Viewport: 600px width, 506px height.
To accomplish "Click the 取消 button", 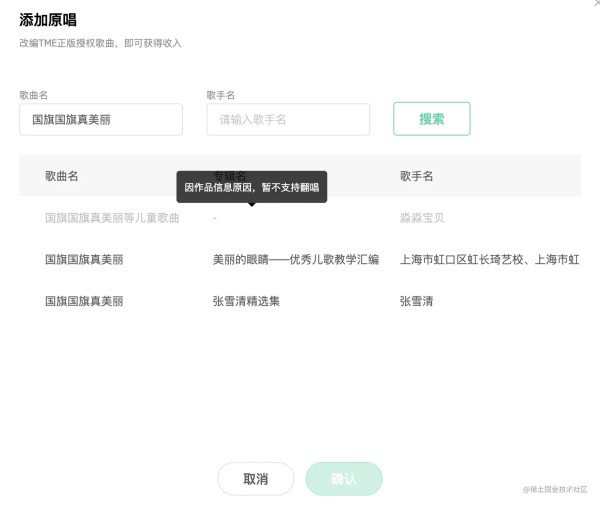I will coord(255,479).
